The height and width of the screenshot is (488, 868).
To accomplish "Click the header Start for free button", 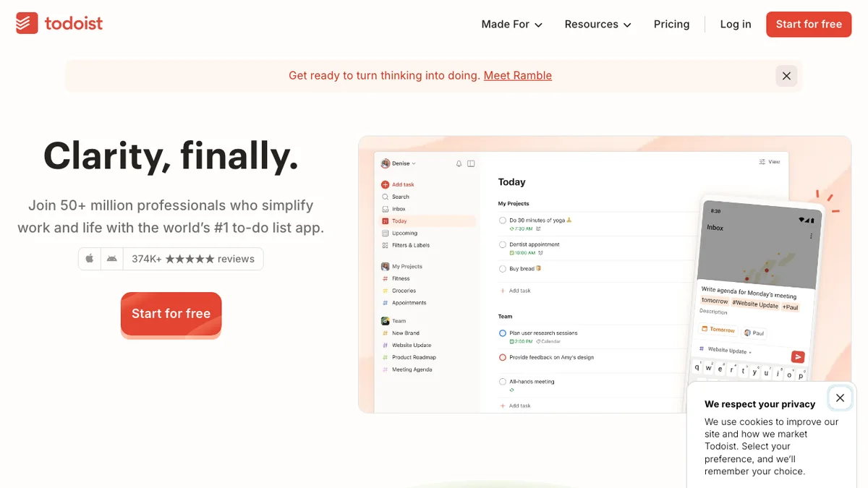I will pos(809,24).
